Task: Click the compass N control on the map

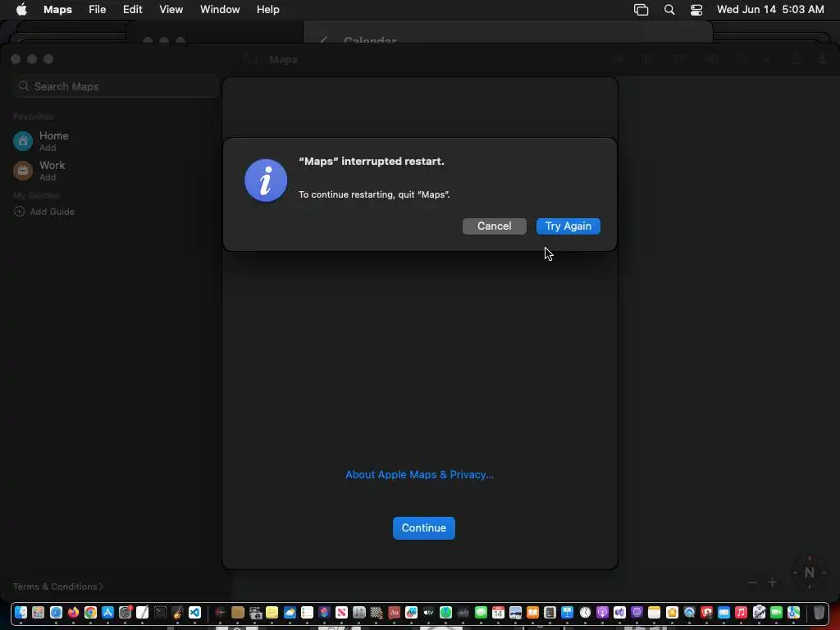Action: click(810, 573)
